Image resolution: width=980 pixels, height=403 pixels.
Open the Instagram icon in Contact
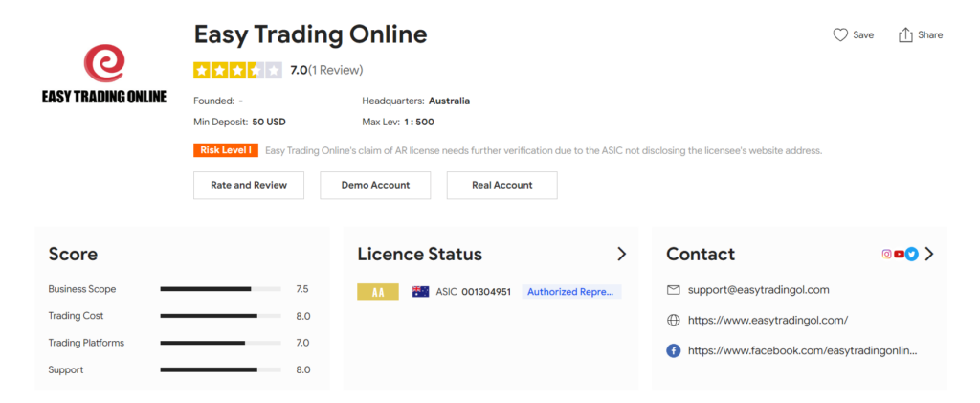[x=886, y=255]
